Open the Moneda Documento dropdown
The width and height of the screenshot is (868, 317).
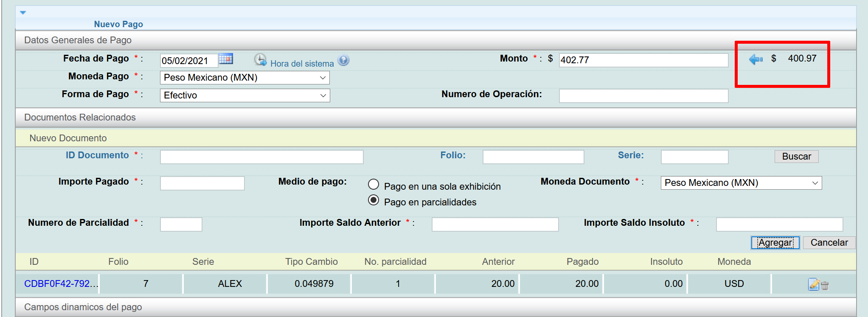[741, 183]
